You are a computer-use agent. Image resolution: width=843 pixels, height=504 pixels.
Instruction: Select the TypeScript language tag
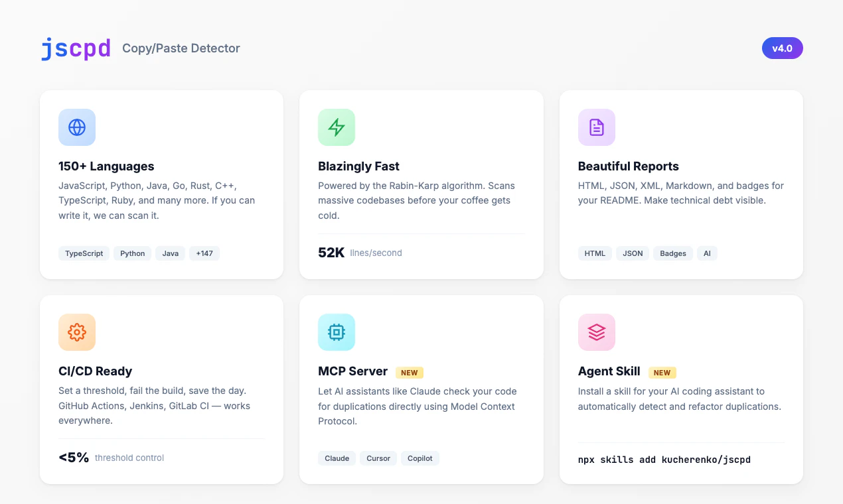(x=84, y=253)
